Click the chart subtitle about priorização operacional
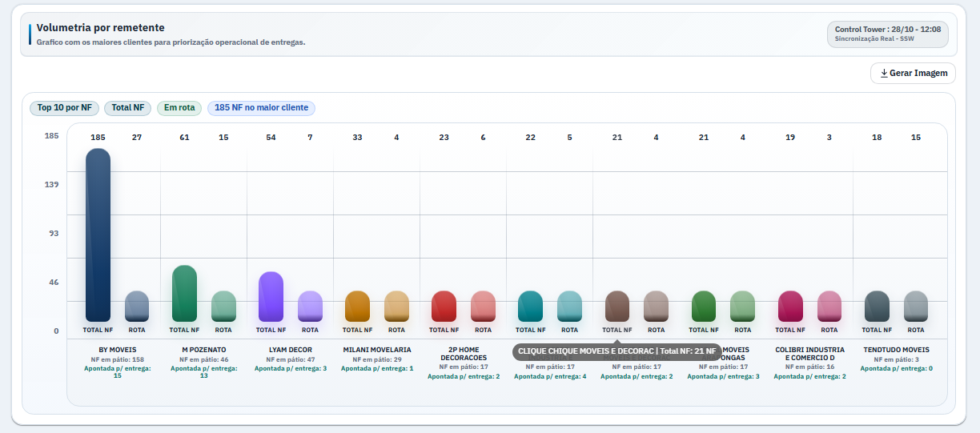This screenshot has height=433, width=980. point(171,42)
